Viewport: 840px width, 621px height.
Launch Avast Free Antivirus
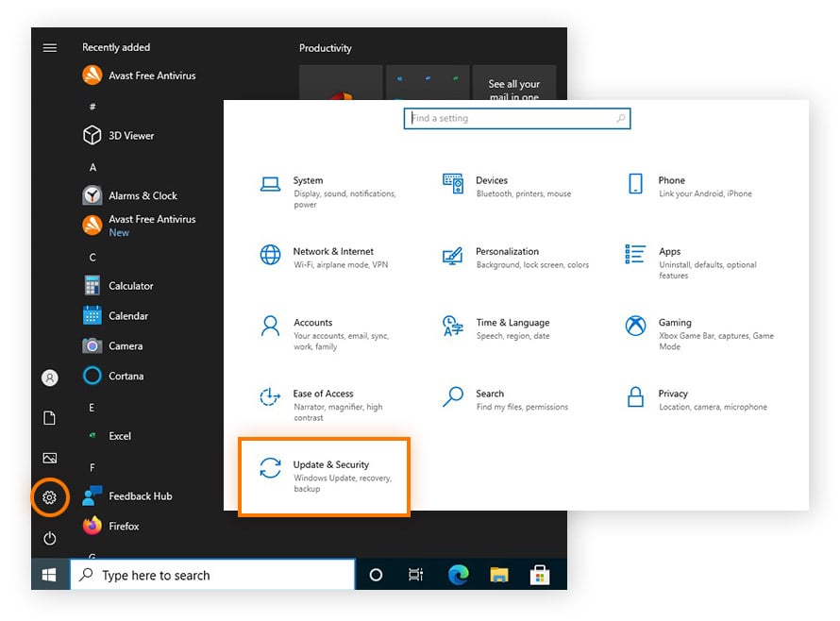point(151,76)
